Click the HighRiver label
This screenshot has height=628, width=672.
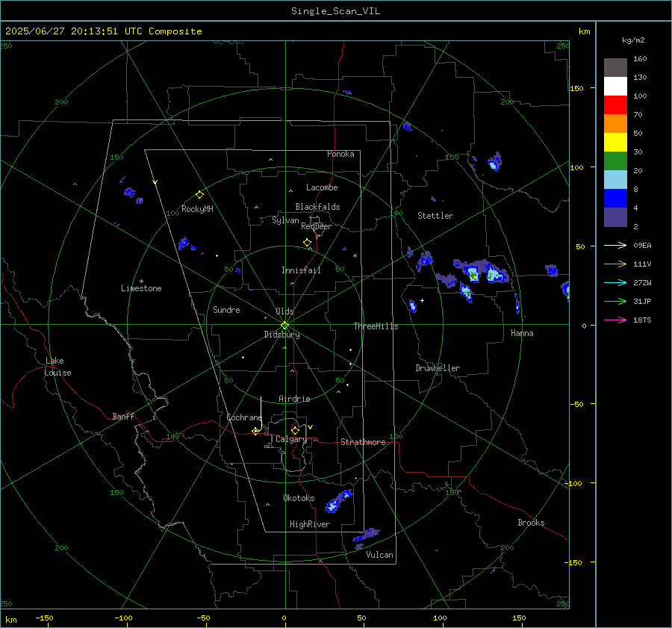309,524
